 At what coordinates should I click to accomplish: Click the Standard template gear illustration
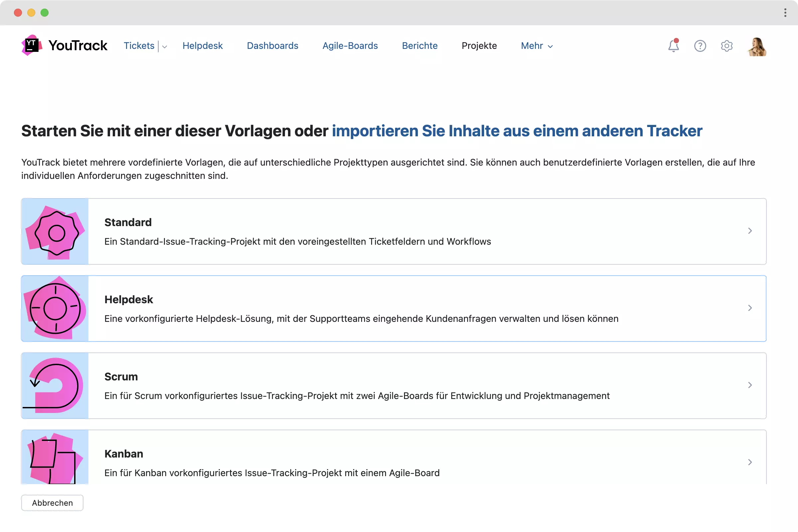[x=55, y=232]
